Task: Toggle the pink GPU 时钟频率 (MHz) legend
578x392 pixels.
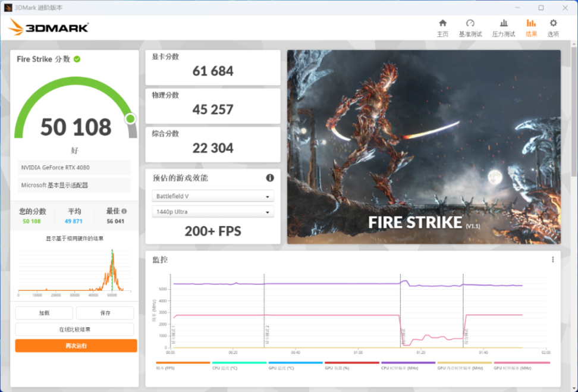Action: (522, 365)
